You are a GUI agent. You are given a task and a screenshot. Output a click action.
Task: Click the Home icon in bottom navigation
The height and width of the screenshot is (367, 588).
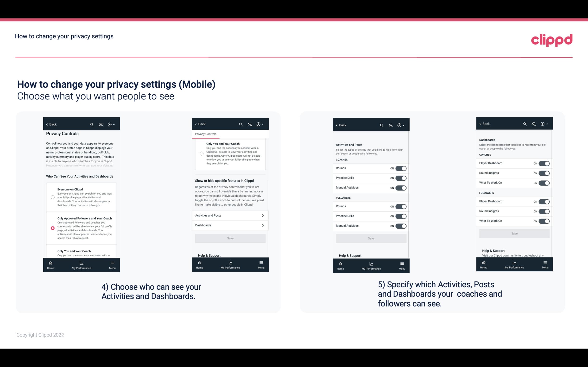[50, 263]
